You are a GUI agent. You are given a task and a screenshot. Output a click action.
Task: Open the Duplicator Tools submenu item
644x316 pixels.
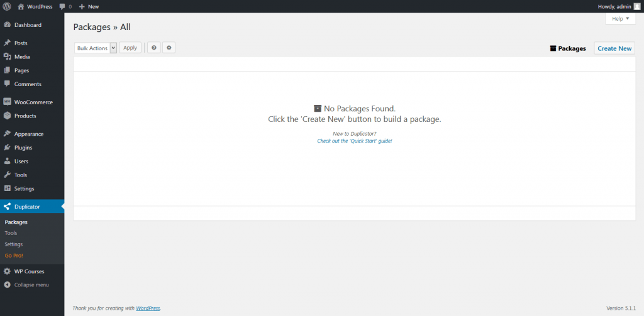click(11, 233)
